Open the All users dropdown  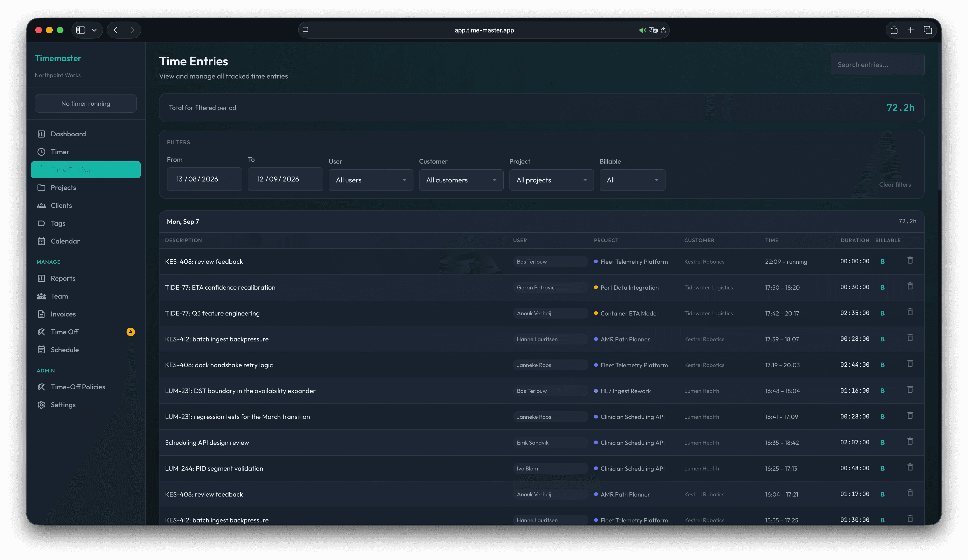371,180
